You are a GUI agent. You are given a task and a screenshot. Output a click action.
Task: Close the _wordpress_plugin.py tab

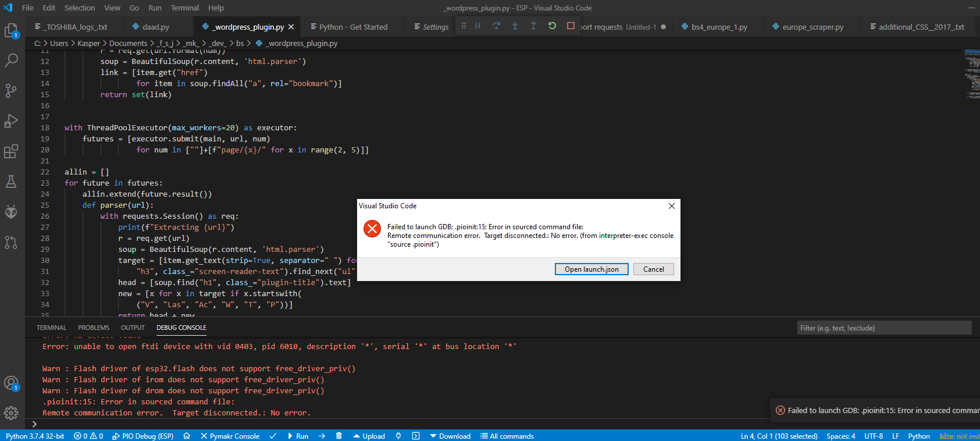(x=291, y=27)
